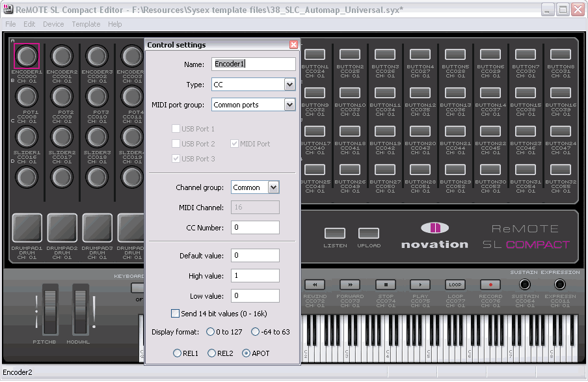Image resolution: width=588 pixels, height=382 pixels.
Task: Select the Encoder2 knob
Action: [62, 56]
